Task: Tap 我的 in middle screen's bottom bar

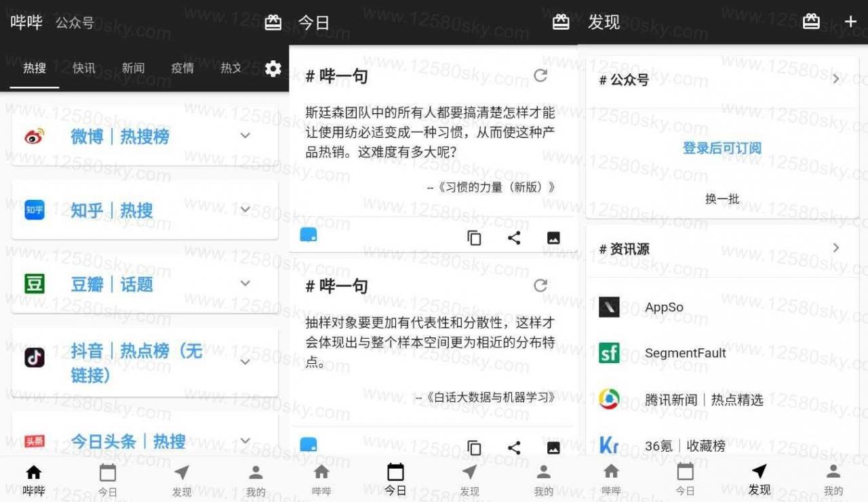Action: [543, 480]
